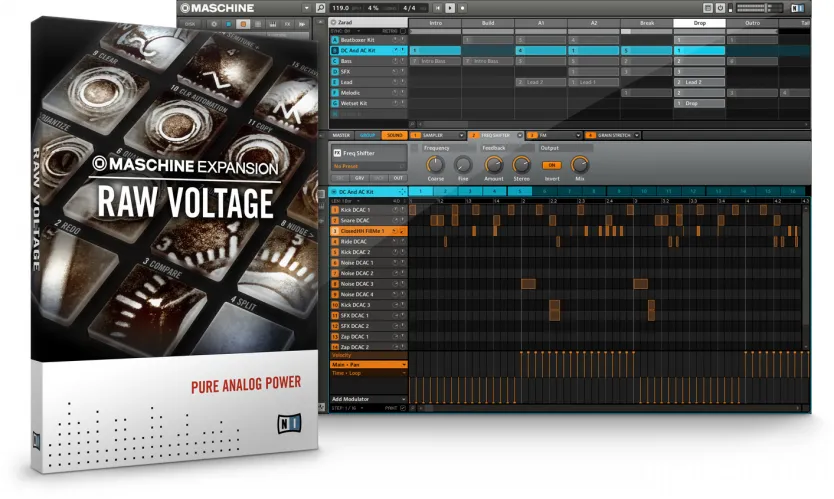The height and width of the screenshot is (499, 834).
Task: Mute the Snare DCAC sound
Action: pyautogui.click(x=396, y=220)
